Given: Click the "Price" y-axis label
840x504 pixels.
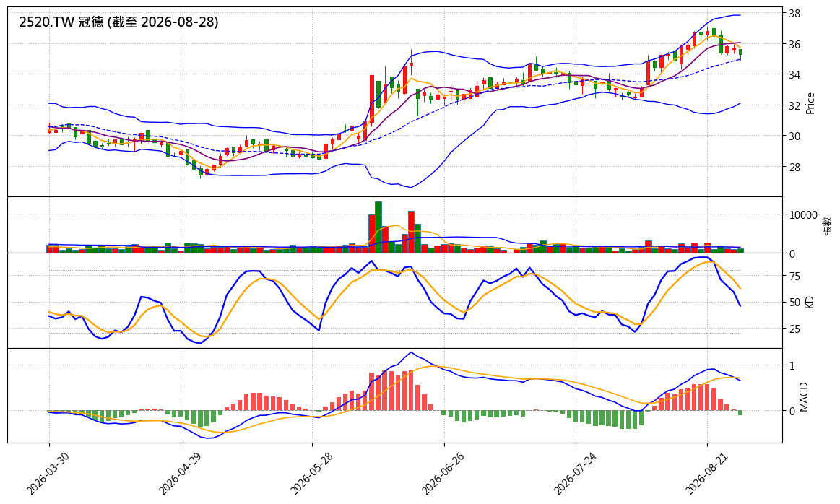Looking at the screenshot, I should point(810,103).
